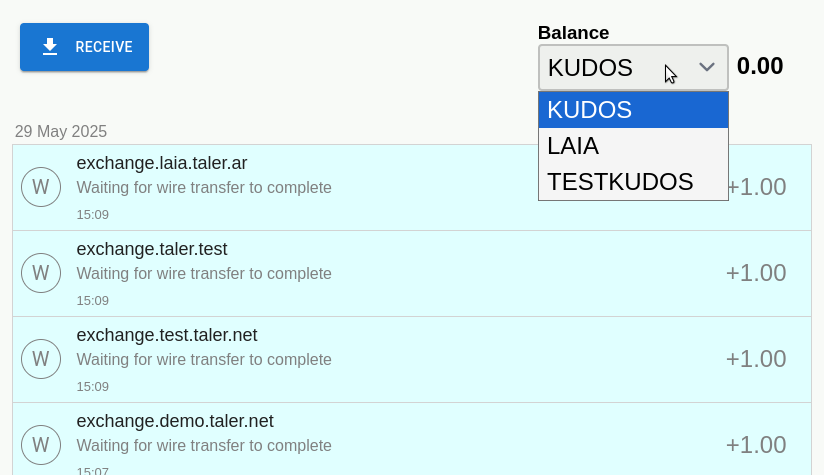This screenshot has height=475, width=824.
Task: Click the +1.00 amount for exchange.demo.taler.net
Action: click(755, 445)
